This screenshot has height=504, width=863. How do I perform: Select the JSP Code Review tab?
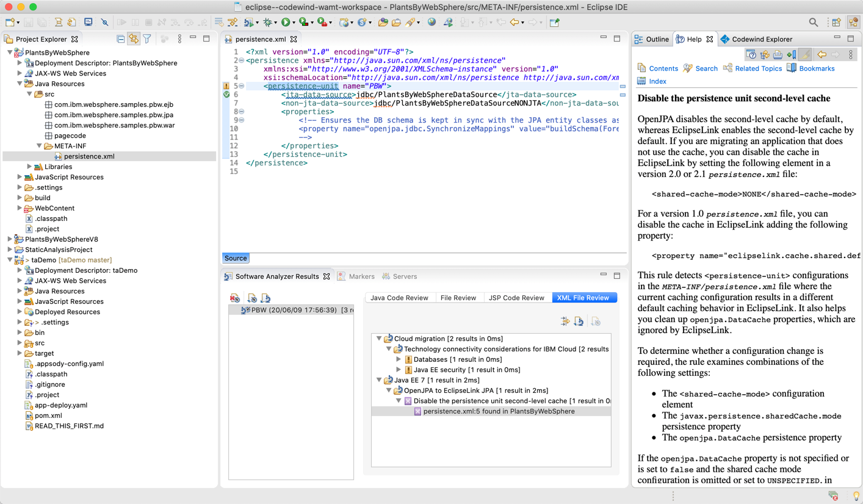(516, 298)
